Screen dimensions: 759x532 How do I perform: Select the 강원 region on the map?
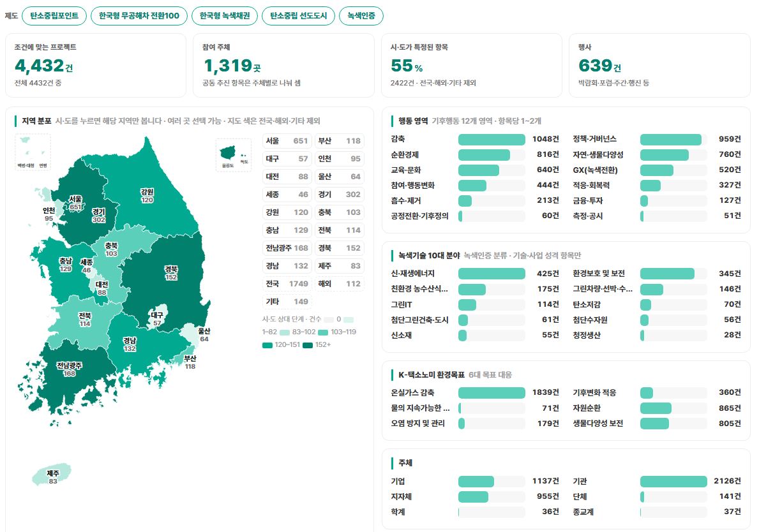150,189
